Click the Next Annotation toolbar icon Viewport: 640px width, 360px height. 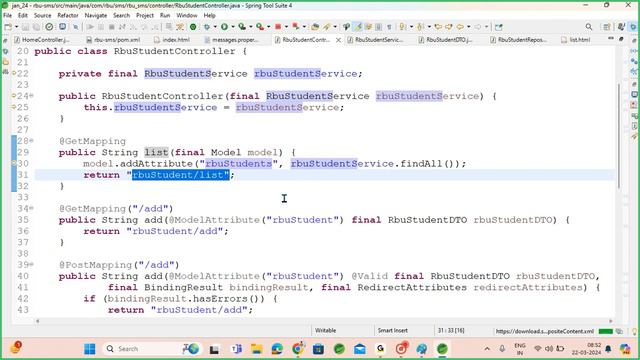pos(402,27)
